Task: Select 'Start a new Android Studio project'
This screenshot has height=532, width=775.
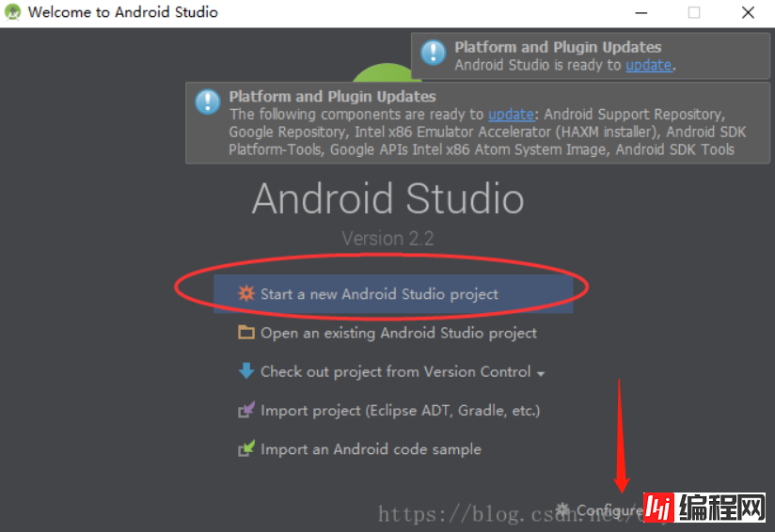Action: point(379,294)
